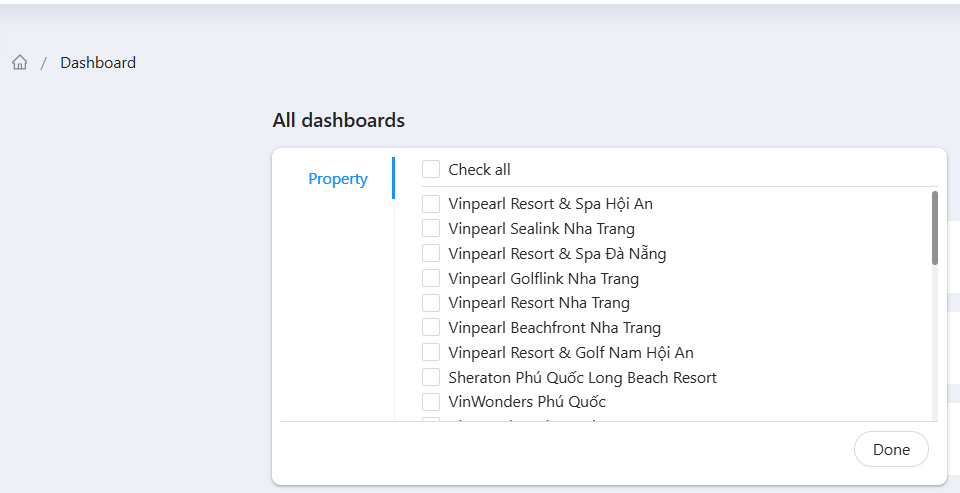Select the Property tab

338,179
